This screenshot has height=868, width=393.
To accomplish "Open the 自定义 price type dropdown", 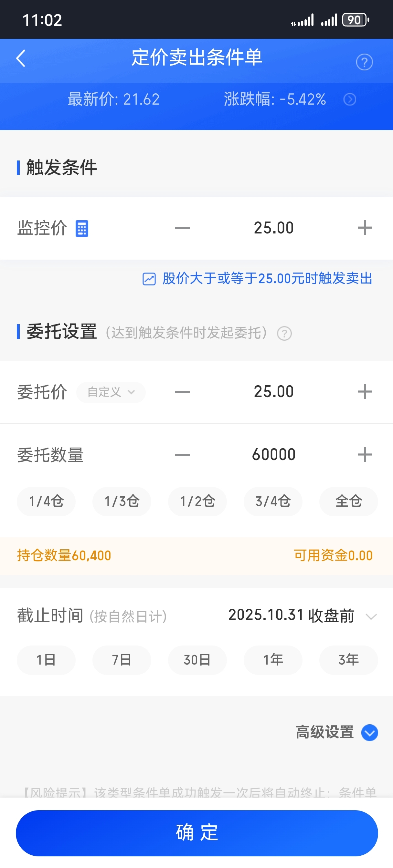I will point(111,392).
